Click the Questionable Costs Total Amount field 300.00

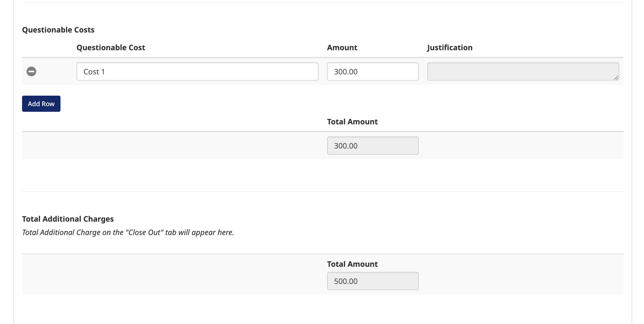tap(373, 146)
